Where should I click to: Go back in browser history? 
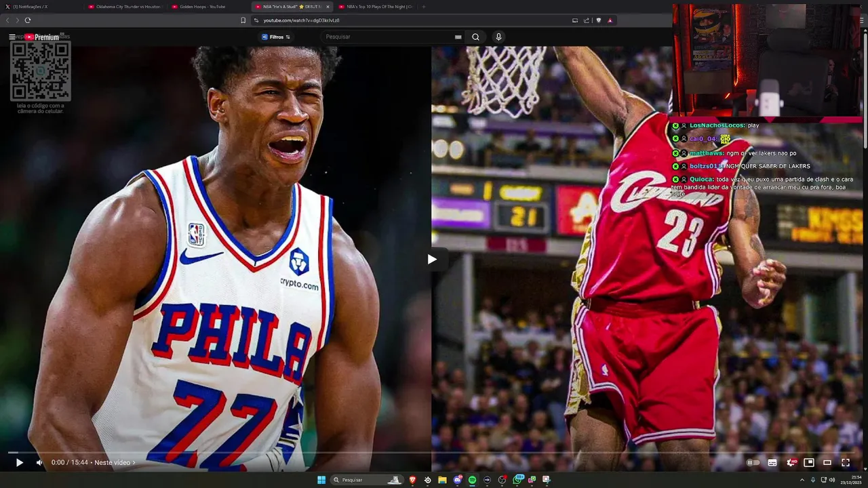[x=8, y=20]
